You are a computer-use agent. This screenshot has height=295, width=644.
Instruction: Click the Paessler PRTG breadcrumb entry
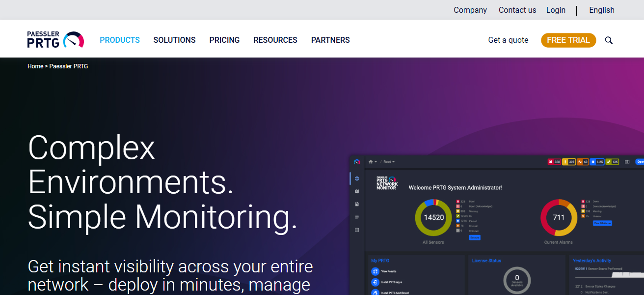(x=69, y=66)
